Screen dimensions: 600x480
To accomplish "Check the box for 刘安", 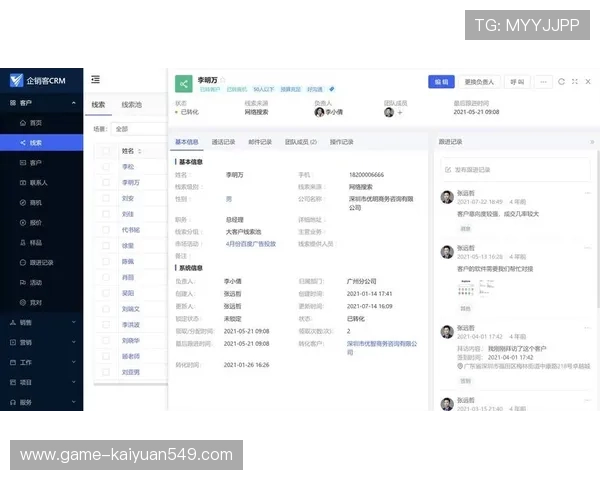I will [x=106, y=198].
